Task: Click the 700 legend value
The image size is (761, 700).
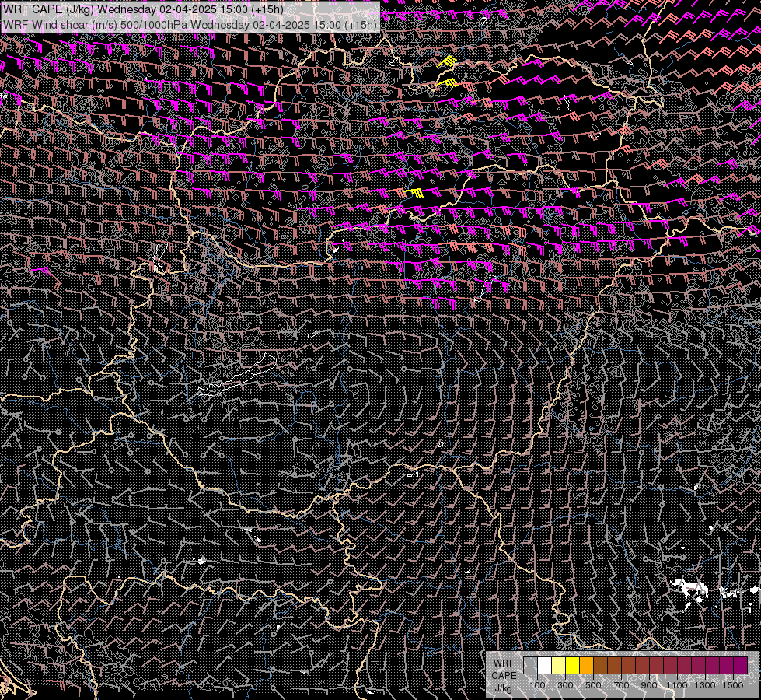Action: coord(621,685)
